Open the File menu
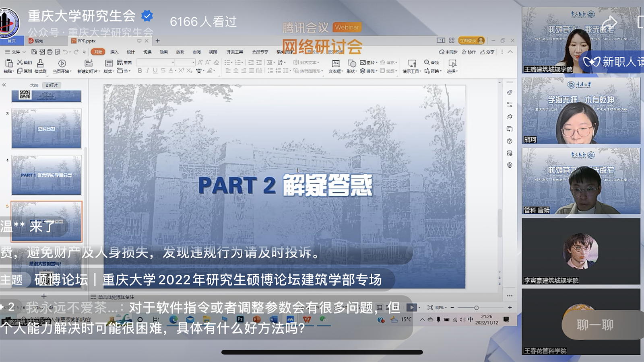The image size is (644, 362). coord(15,52)
